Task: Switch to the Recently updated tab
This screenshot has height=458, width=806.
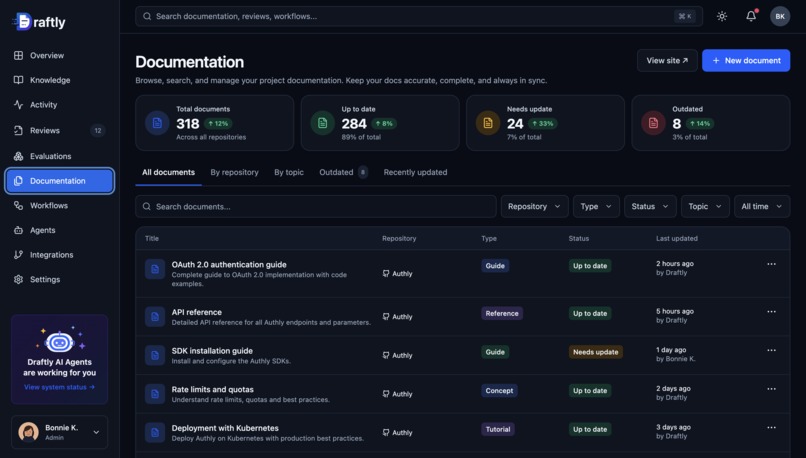Action: point(415,173)
